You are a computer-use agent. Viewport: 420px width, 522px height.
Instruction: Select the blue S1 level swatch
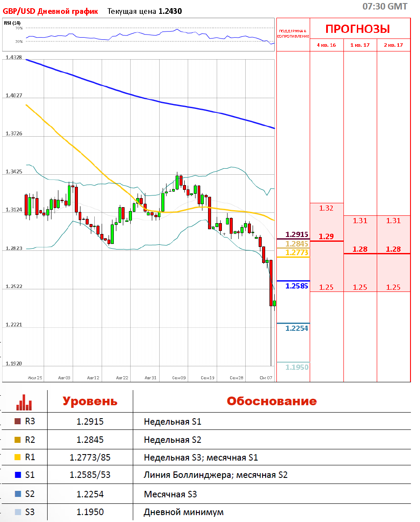(x=18, y=475)
